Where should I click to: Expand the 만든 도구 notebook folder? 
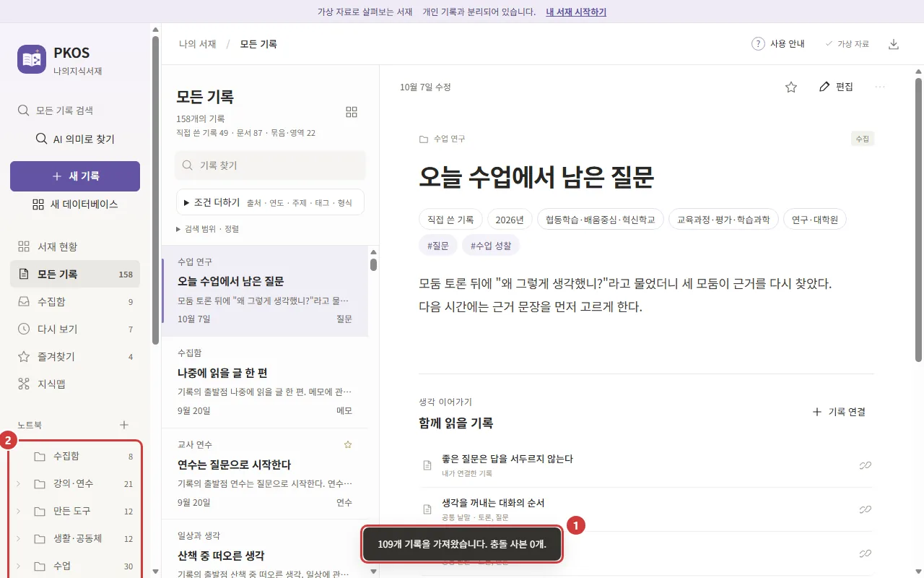point(19,511)
